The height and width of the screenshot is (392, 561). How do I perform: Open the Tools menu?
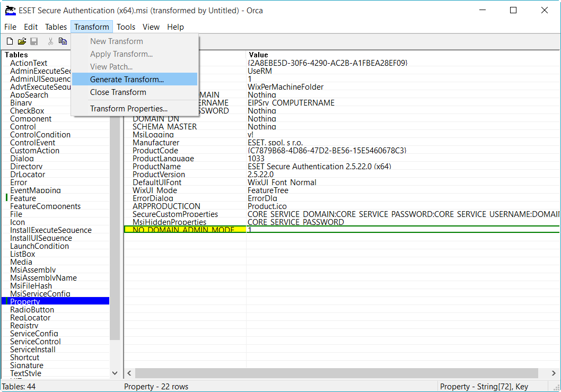(x=126, y=27)
